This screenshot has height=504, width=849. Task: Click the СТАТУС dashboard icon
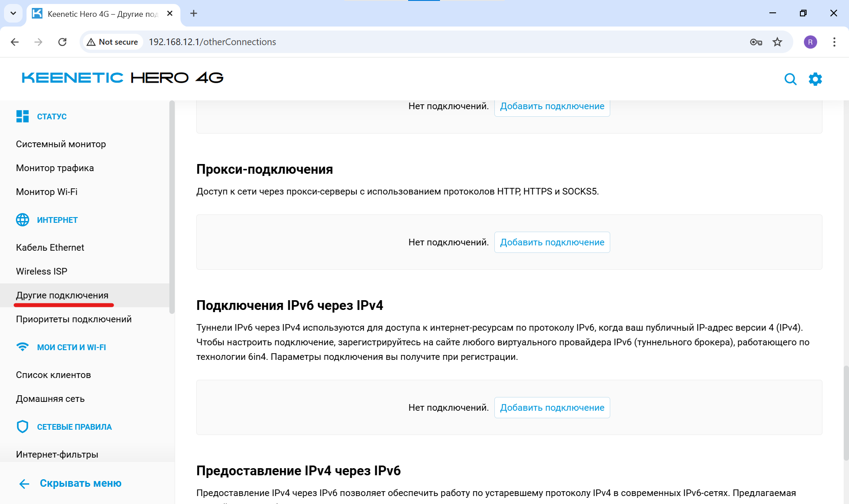tap(23, 116)
